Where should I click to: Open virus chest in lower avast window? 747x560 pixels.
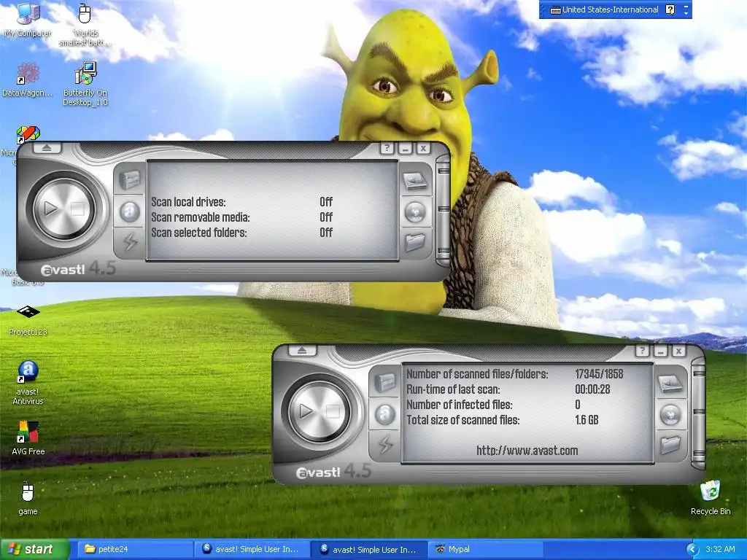pos(385,382)
